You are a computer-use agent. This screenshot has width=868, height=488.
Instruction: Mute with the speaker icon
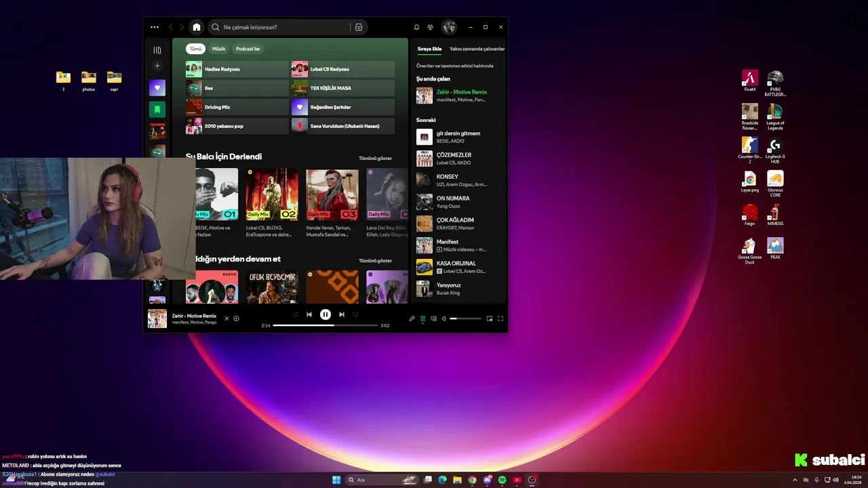click(444, 319)
